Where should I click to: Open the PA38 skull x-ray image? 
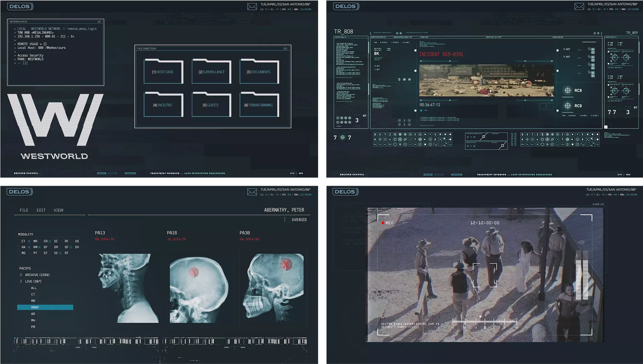pos(273,288)
